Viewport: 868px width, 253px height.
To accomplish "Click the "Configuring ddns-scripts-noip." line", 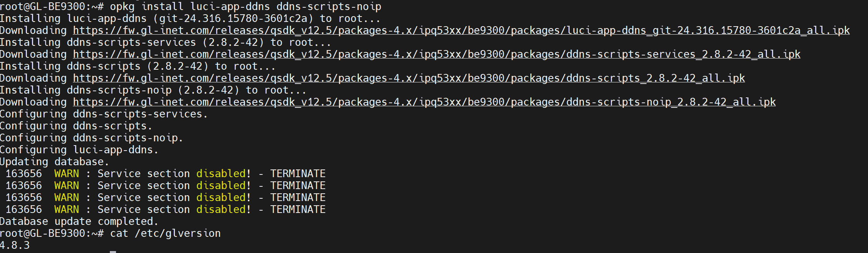I will (91, 138).
